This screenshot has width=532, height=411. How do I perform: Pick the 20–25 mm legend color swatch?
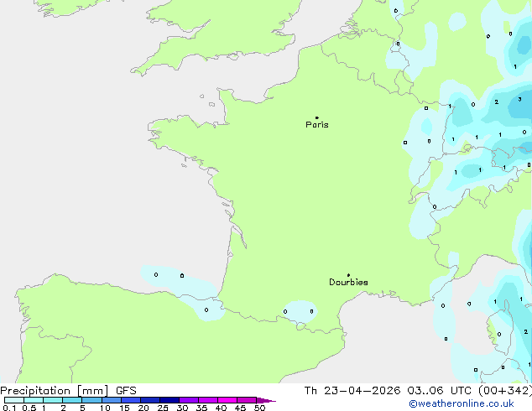tap(150, 400)
